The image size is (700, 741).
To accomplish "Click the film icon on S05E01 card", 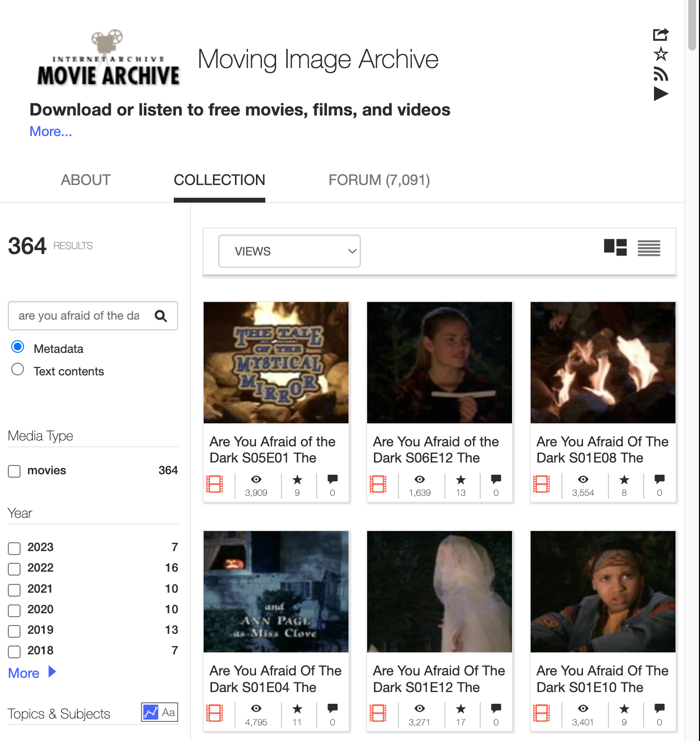I will point(214,484).
